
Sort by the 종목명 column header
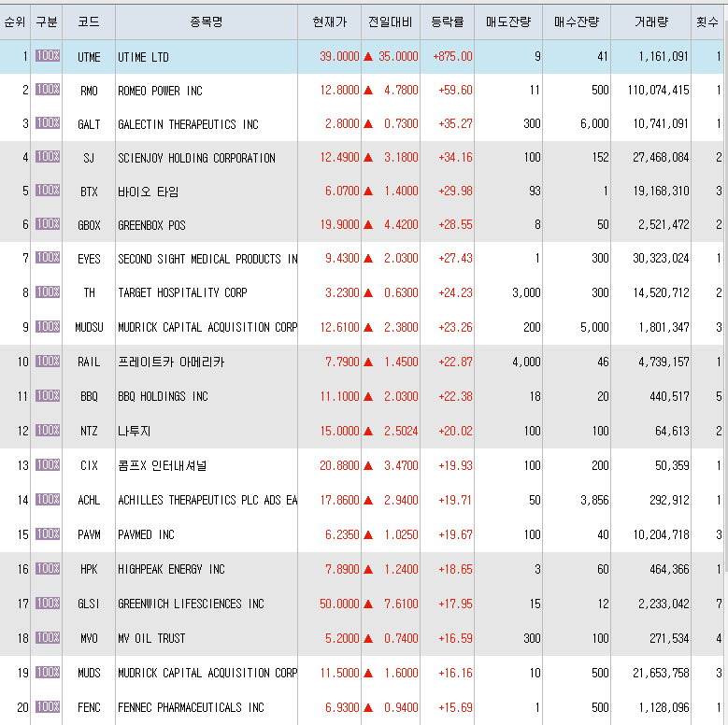click(x=207, y=21)
